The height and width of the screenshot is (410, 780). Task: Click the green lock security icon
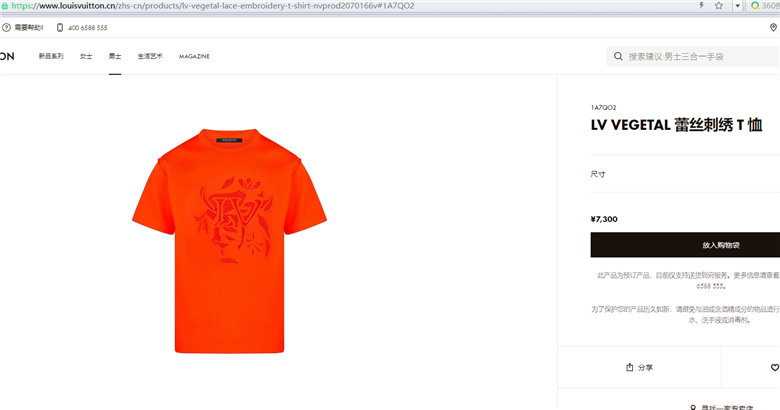coord(4,6)
